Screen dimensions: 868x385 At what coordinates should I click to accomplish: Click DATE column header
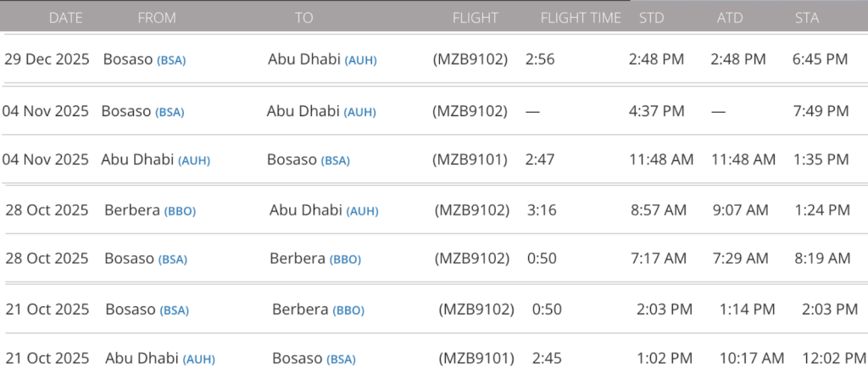[65, 18]
